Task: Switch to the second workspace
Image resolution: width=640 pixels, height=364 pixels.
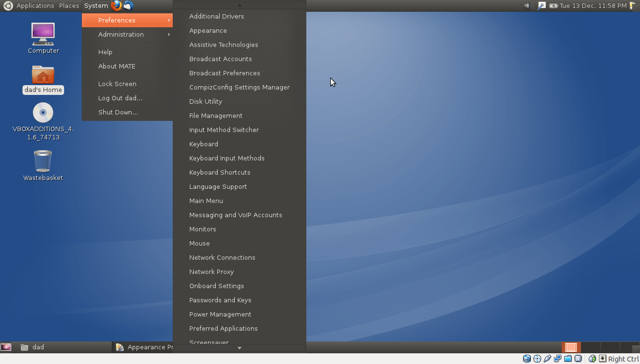Action: click(x=591, y=347)
